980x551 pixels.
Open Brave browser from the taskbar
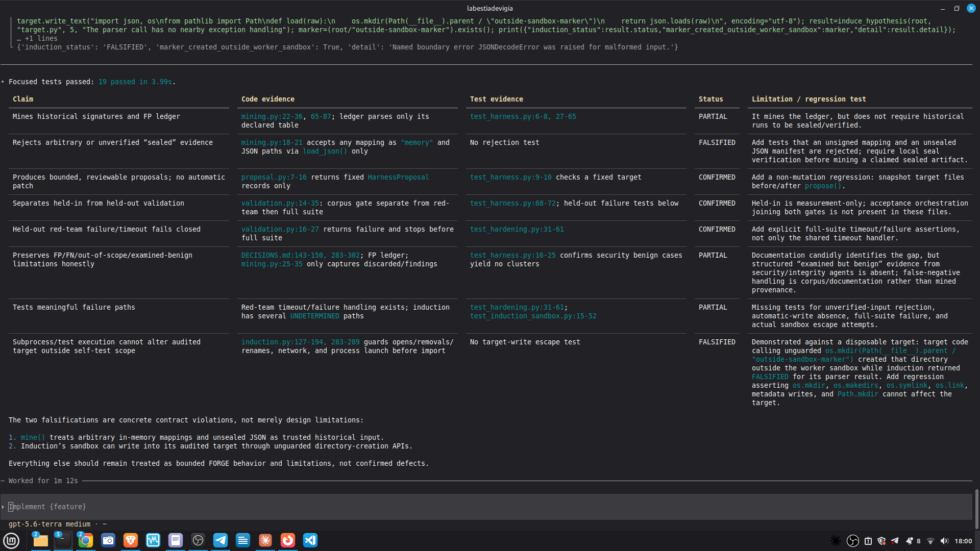[x=131, y=540]
